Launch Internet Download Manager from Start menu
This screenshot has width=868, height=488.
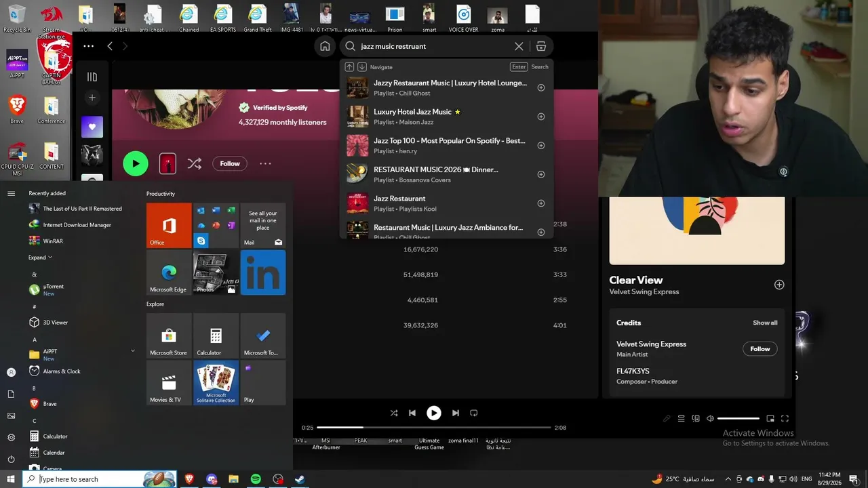point(81,225)
